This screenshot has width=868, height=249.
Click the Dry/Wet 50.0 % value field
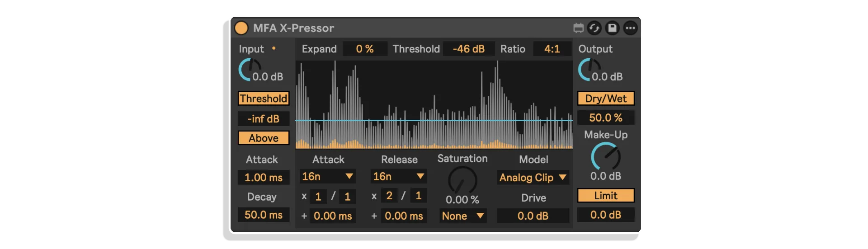point(606,118)
